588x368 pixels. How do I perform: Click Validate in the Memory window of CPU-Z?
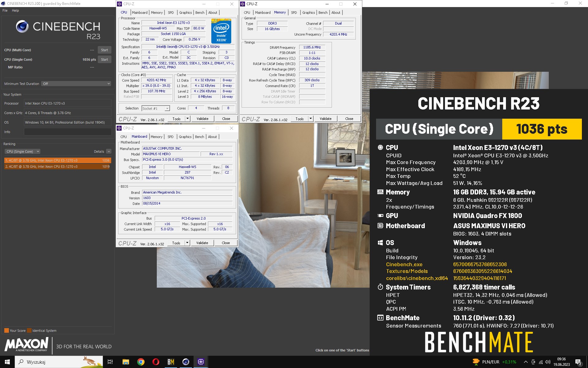(326, 119)
